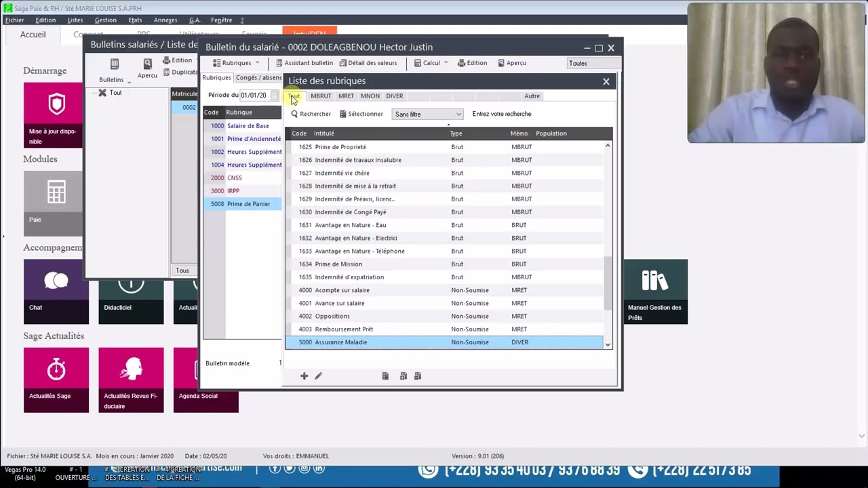Select row 4003 Remboursement Prêt
The width and height of the screenshot is (868, 488).
pos(444,329)
